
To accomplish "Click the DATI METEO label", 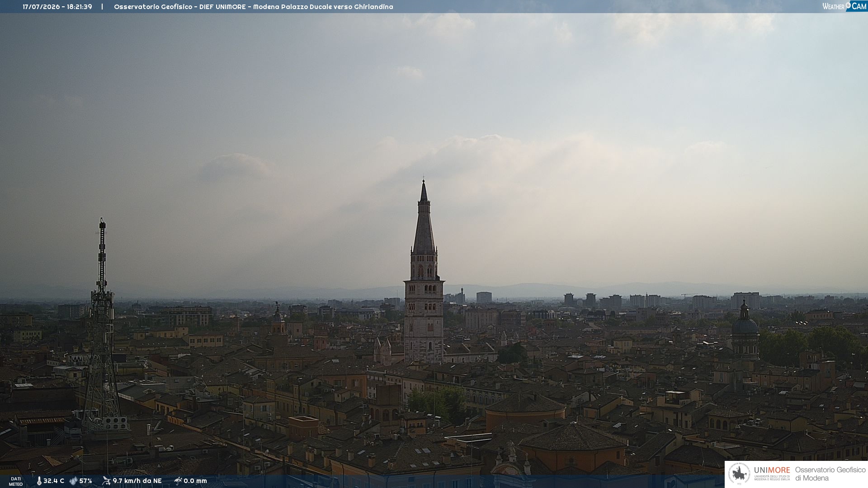I will 16,482.
